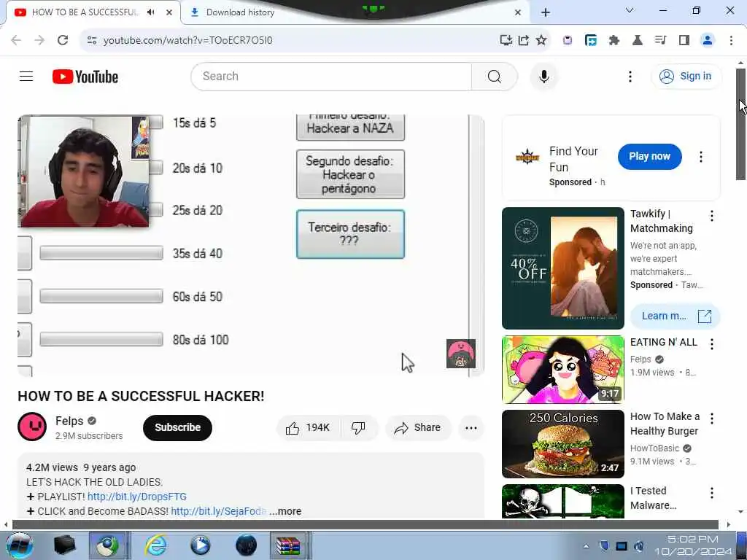Activate voice search microphone
Screen dimensions: 747x560
[543, 76]
